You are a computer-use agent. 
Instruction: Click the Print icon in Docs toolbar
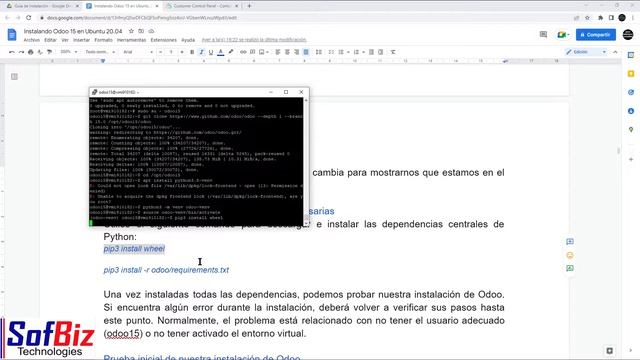31,52
